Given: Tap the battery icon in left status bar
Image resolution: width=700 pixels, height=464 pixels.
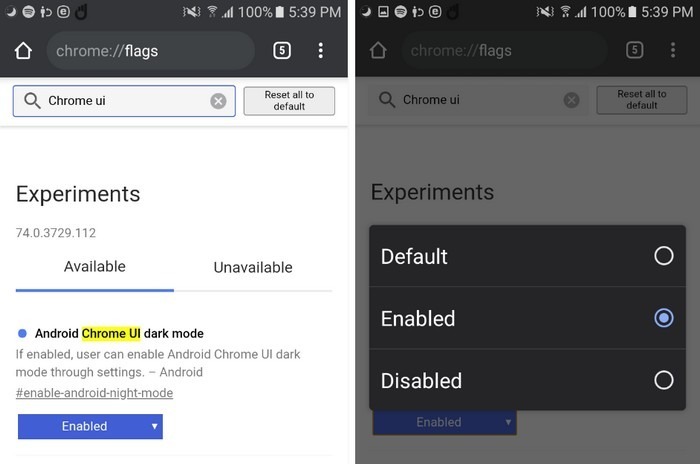Looking at the screenshot, I should pos(280,12).
